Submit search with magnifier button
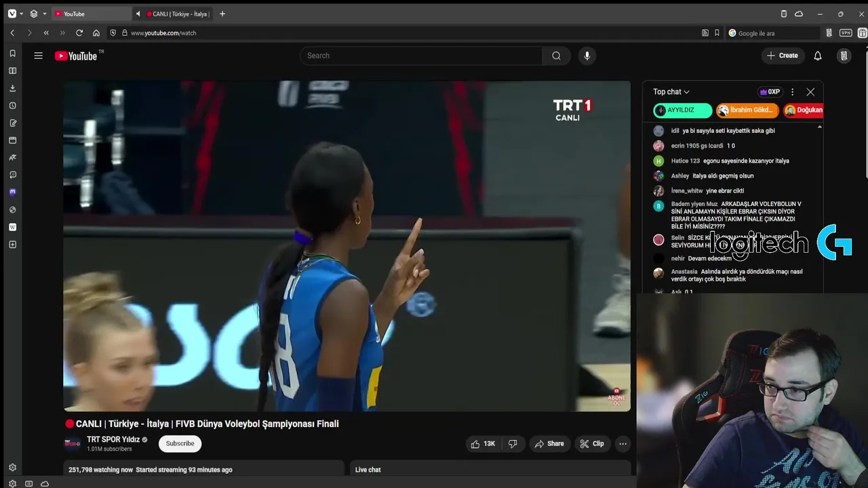 556,56
